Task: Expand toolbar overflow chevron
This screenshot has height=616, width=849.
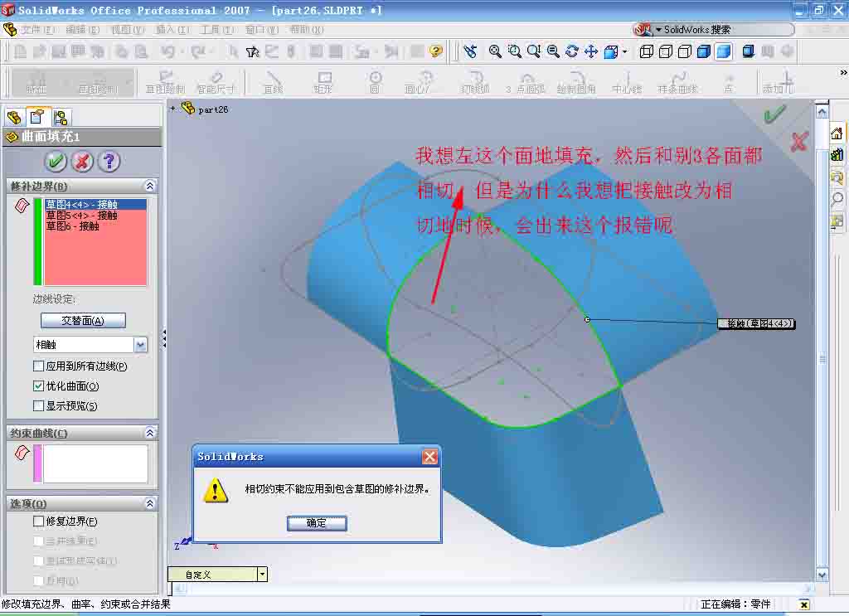Action: pyautogui.click(x=843, y=72)
